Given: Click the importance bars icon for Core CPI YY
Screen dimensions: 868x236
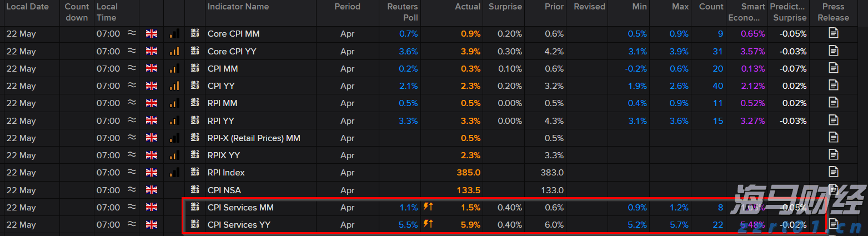Looking at the screenshot, I should tap(174, 51).
